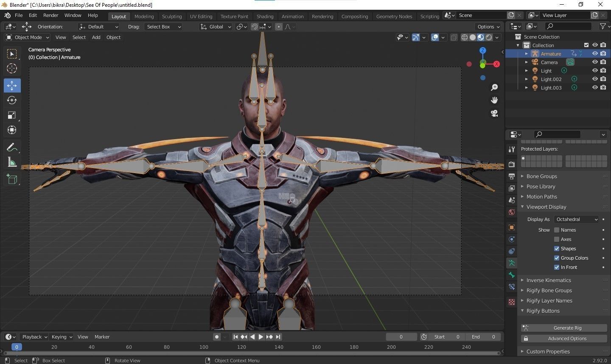611x364 pixels.
Task: Switch to the Sculpting workspace tab
Action: 172,17
